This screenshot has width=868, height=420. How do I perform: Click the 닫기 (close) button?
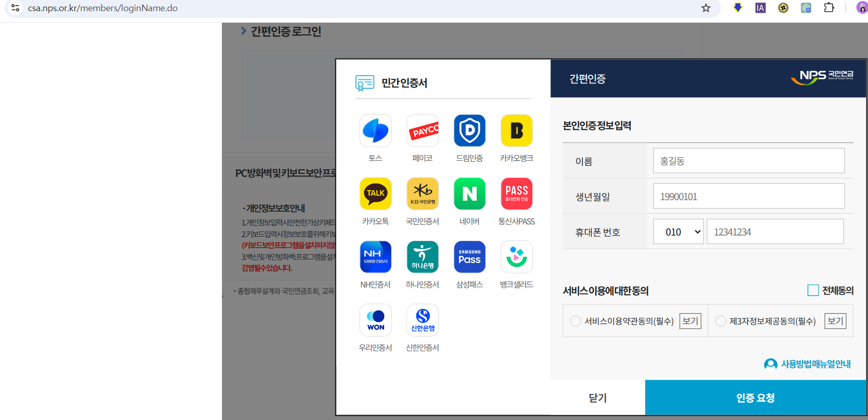click(598, 398)
